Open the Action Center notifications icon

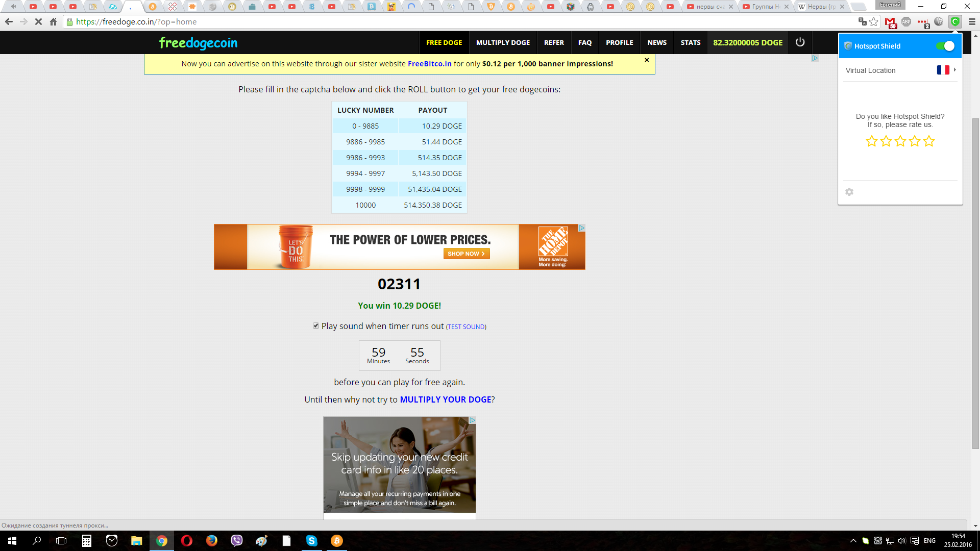coord(915,541)
